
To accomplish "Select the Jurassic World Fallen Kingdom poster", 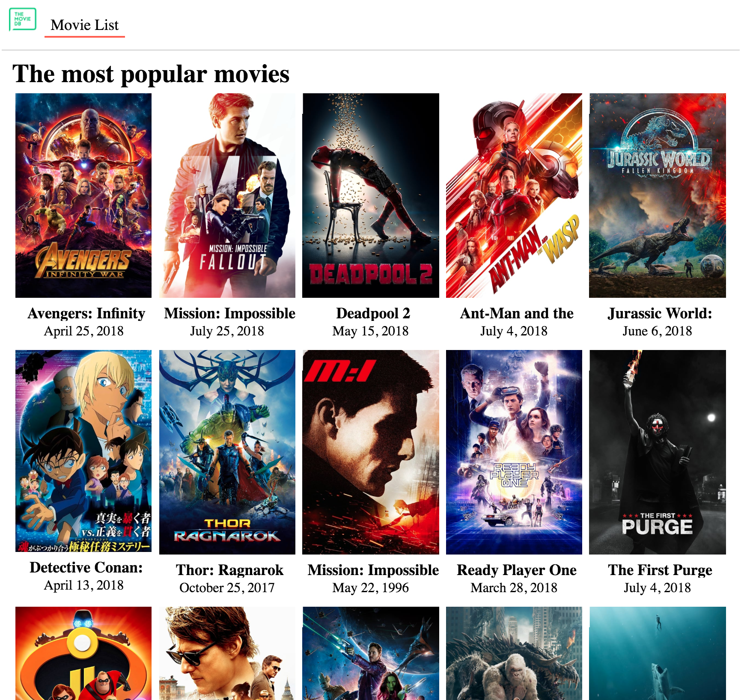I will tap(658, 196).
